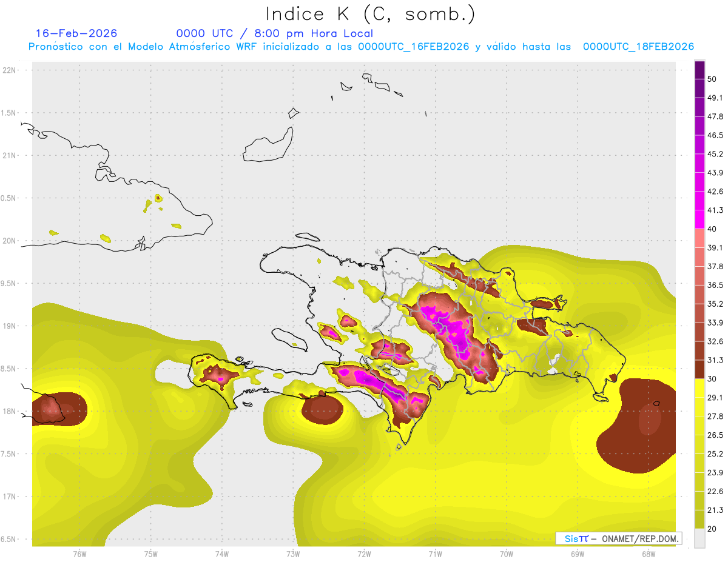728x562 pixels.
Task: Select the brown legend band between 30 and 31.3
Action: [x=699, y=369]
